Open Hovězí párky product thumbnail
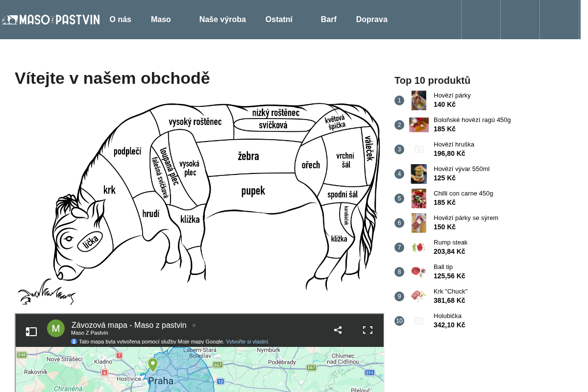This screenshot has height=392, width=588. tap(419, 100)
